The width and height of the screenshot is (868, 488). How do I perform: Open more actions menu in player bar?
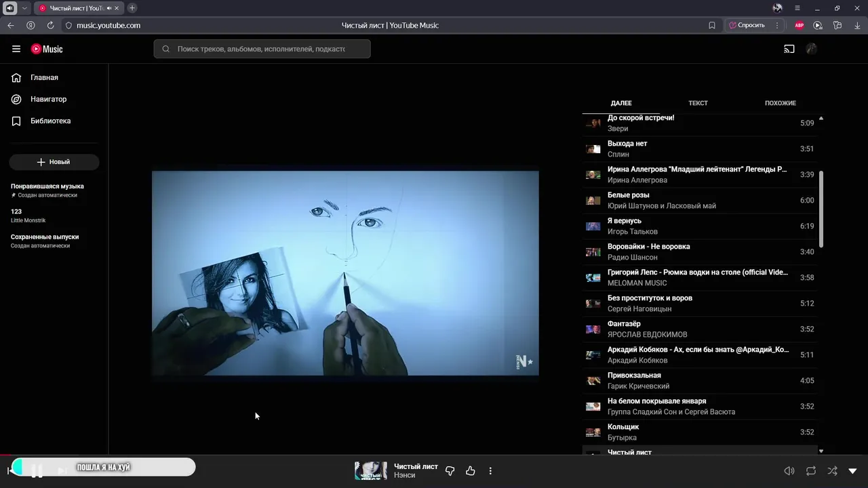coord(490,470)
